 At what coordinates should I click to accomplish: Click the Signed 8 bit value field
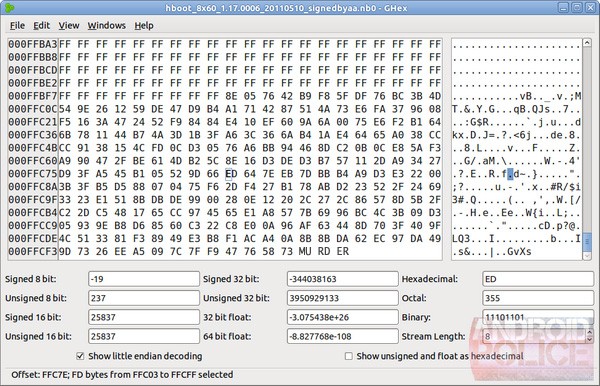click(143, 279)
